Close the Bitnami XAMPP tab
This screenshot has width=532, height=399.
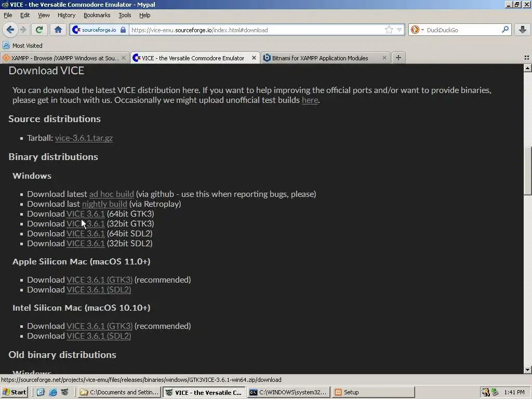tap(384, 58)
